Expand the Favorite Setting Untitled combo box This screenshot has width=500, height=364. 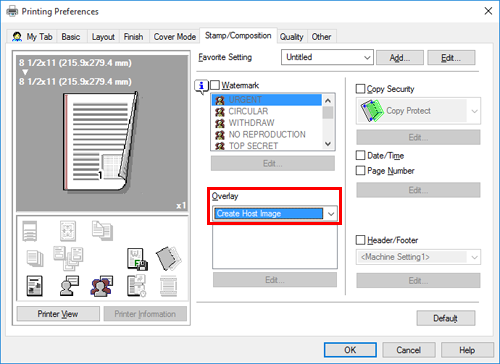pos(327,57)
